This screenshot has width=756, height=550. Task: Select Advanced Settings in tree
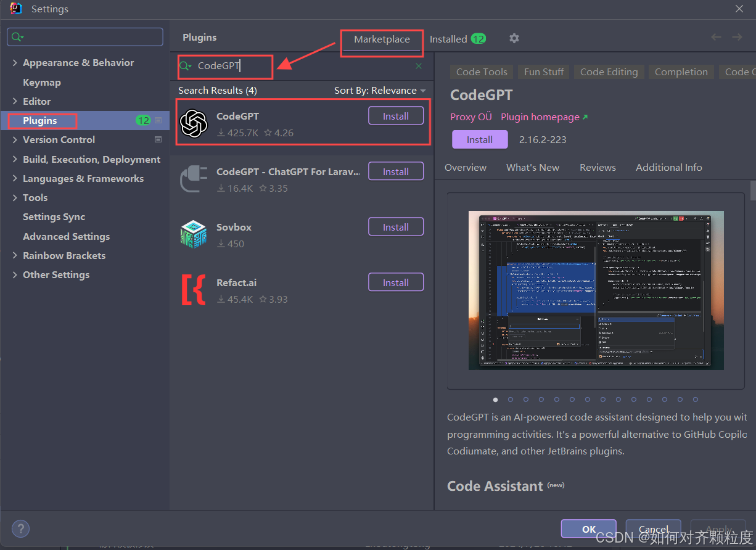click(67, 236)
